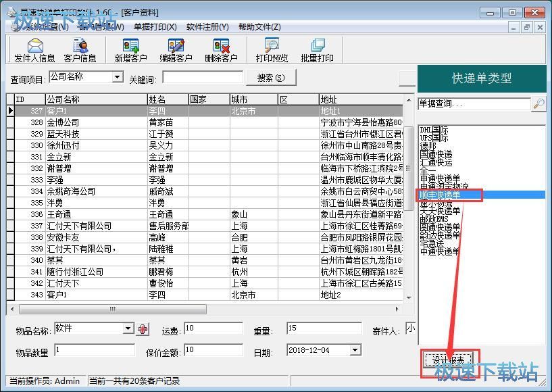Start 批量打印 batch printing

click(317, 51)
